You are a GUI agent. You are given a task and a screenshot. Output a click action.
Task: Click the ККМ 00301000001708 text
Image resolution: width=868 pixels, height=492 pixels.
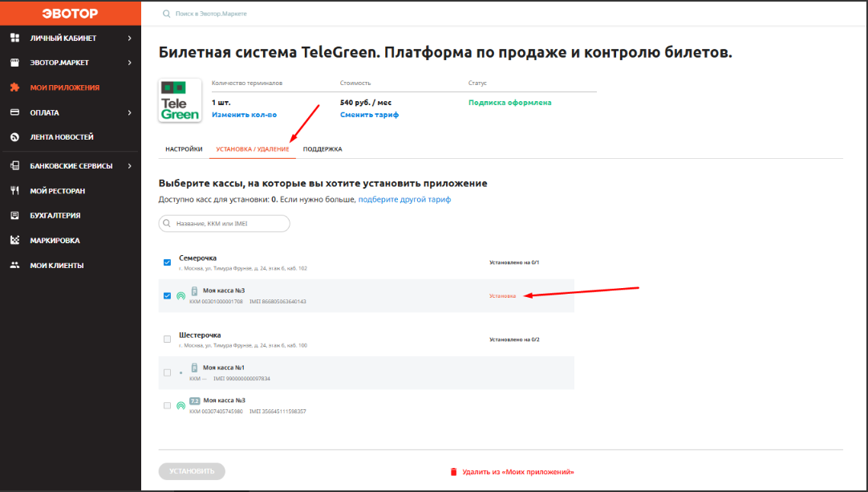tap(216, 302)
